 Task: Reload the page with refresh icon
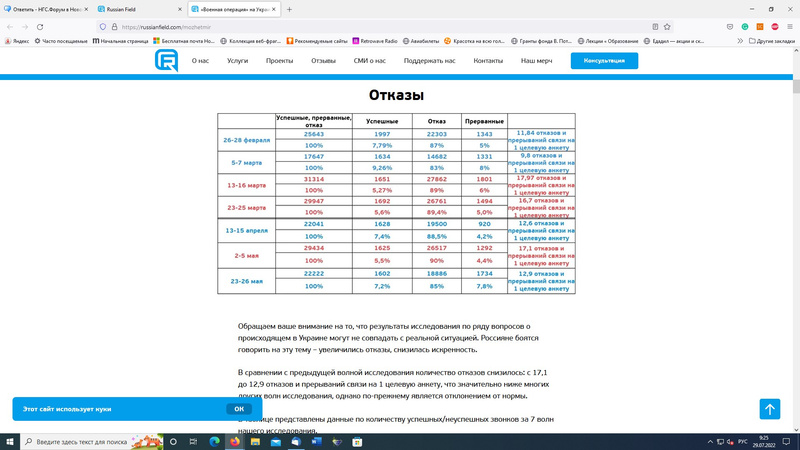40,27
